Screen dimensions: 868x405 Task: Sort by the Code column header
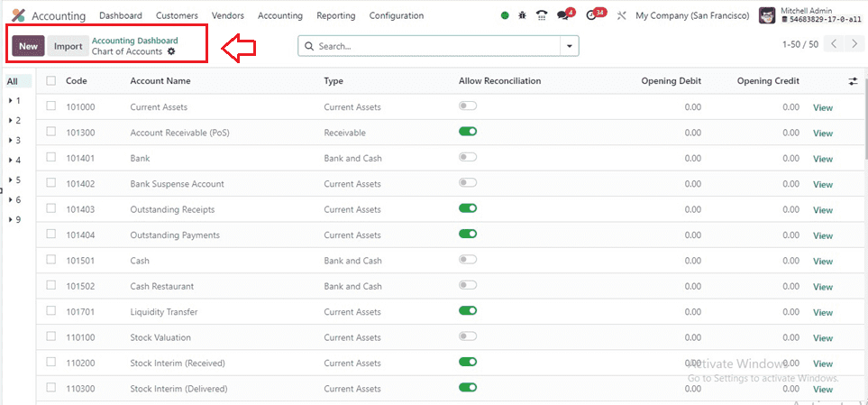(77, 81)
